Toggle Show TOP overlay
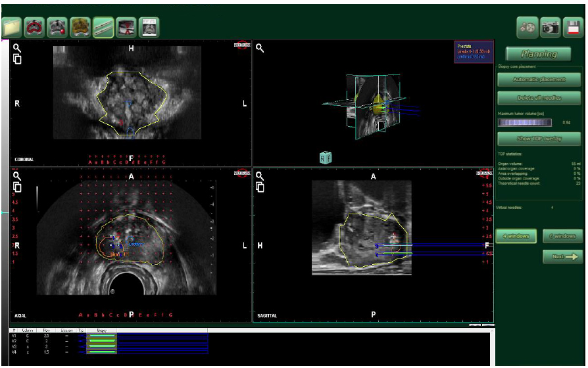 coord(539,139)
